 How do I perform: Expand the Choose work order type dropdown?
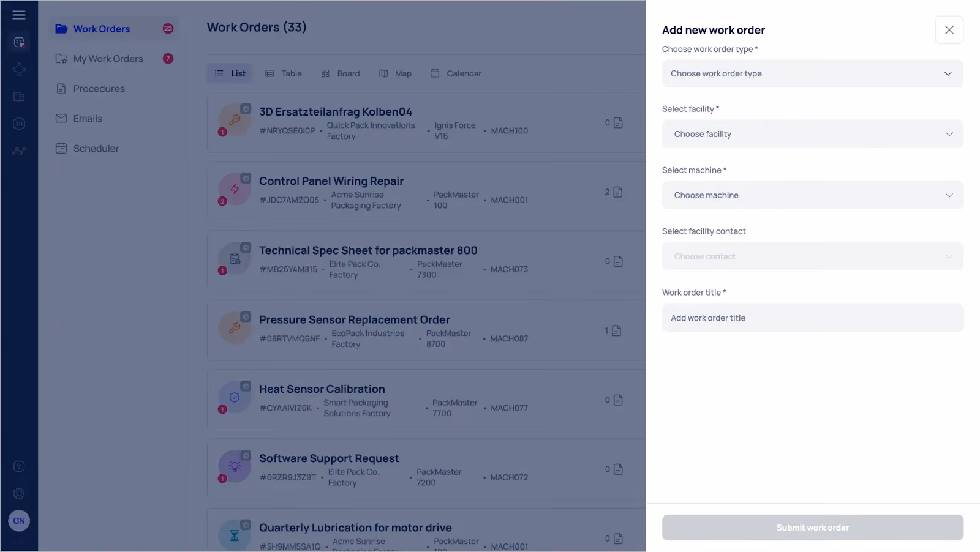point(812,73)
